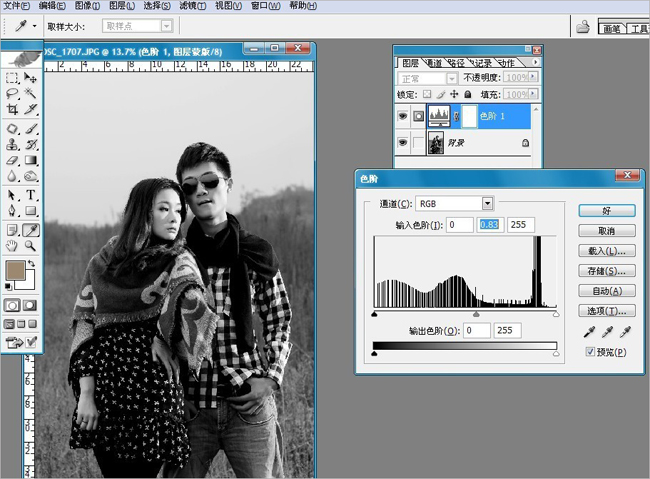
Task: Open the Layers palette flyout menu
Action: [536, 62]
